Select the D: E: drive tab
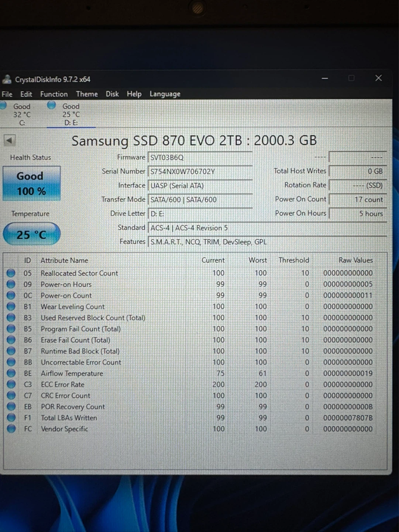The height and width of the screenshot is (532, 399). coord(71,115)
